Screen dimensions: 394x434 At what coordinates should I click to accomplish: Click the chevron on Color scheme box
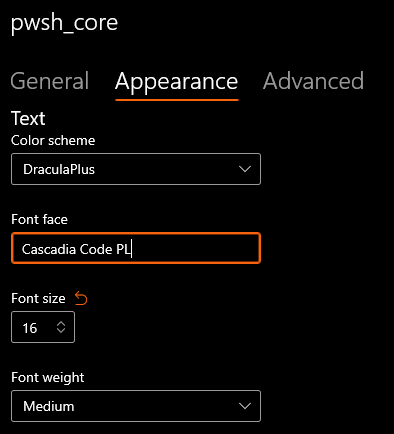[245, 169]
